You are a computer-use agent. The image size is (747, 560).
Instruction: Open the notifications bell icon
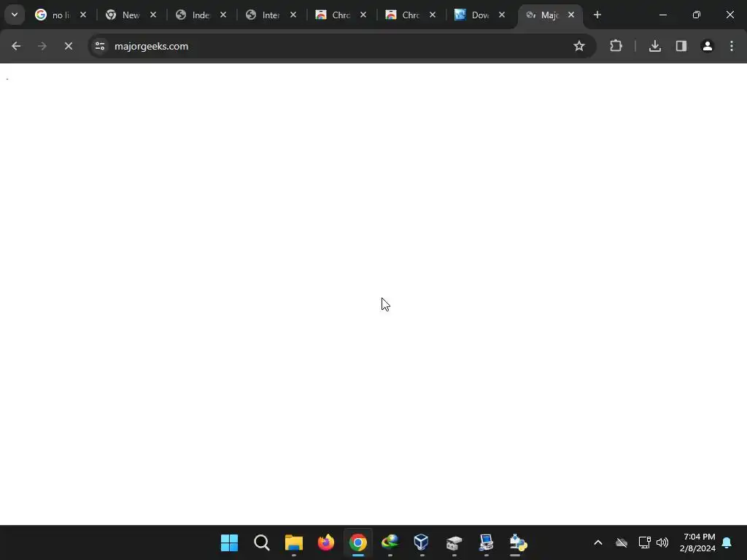tap(727, 542)
